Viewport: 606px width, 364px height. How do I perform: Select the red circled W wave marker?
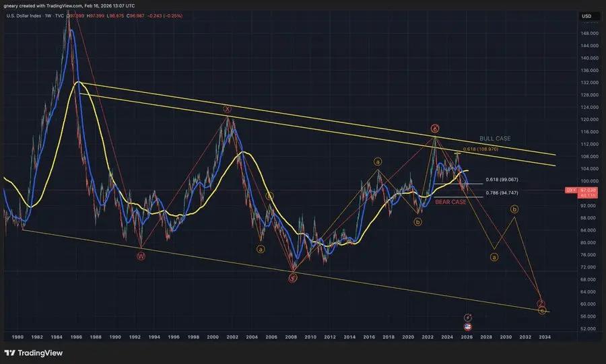pyautogui.click(x=141, y=255)
